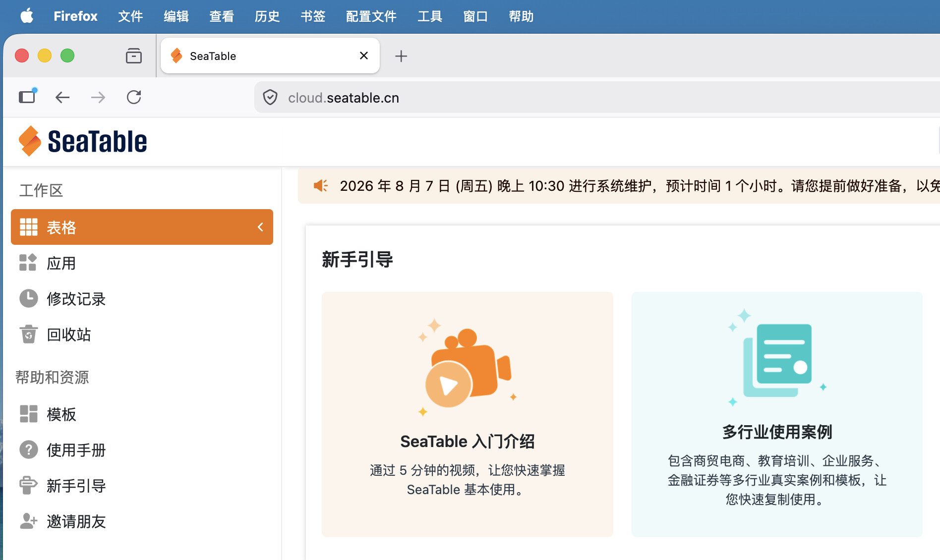Viewport: 940px width, 560px height.
Task: Close the SeaTable tab
Action: (364, 56)
